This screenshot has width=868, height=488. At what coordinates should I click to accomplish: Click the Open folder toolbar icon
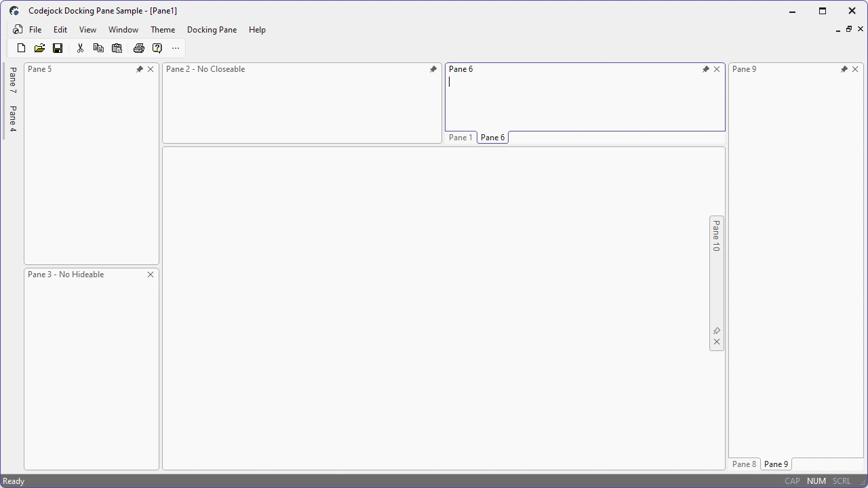coord(39,48)
